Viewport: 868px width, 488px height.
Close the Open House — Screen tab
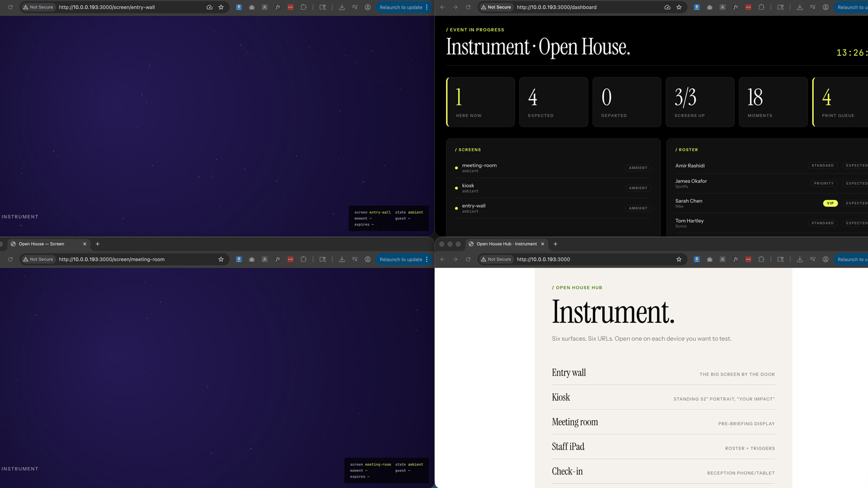85,244
